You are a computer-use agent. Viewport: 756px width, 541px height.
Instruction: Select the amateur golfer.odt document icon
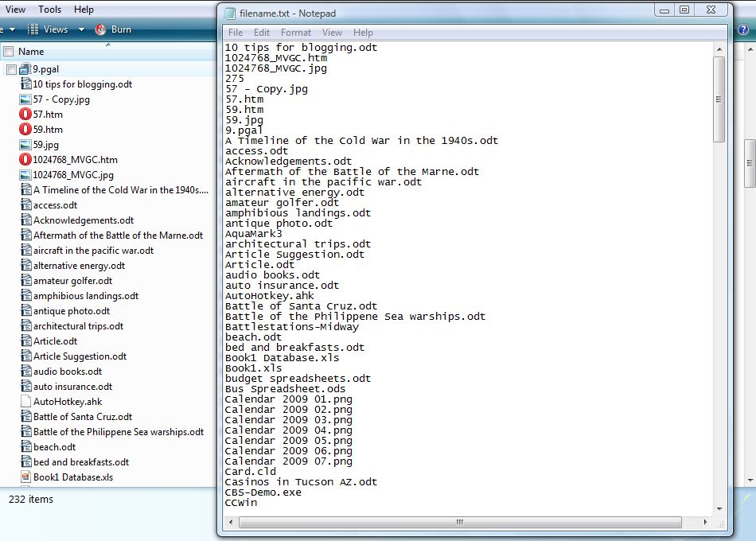point(26,280)
